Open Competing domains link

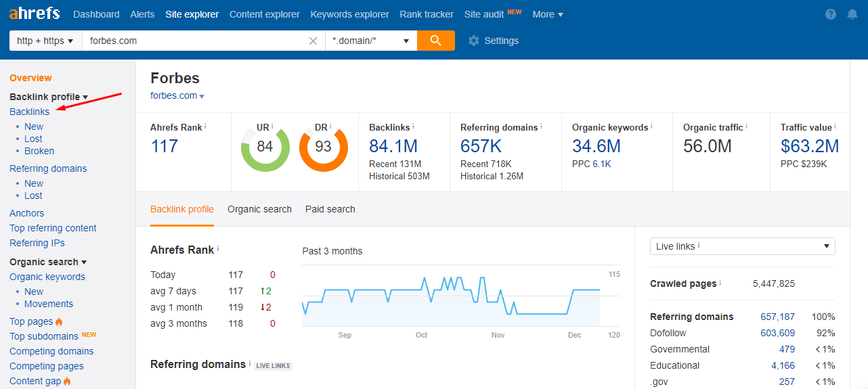click(51, 351)
